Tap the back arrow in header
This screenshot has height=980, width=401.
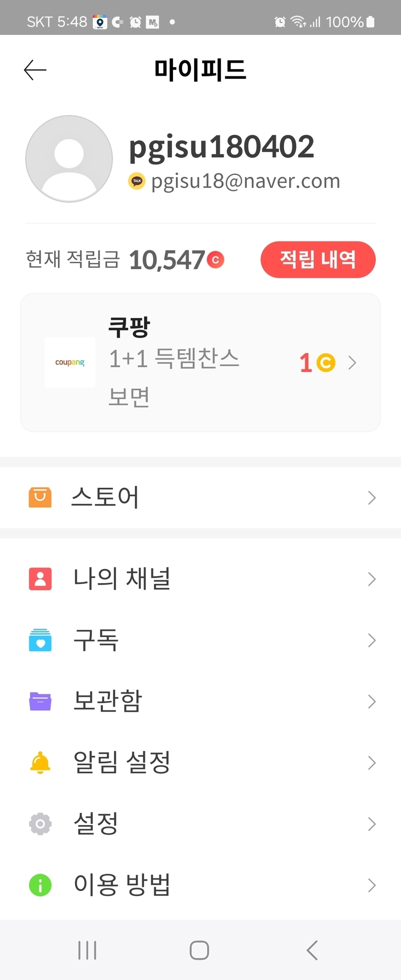tap(35, 70)
